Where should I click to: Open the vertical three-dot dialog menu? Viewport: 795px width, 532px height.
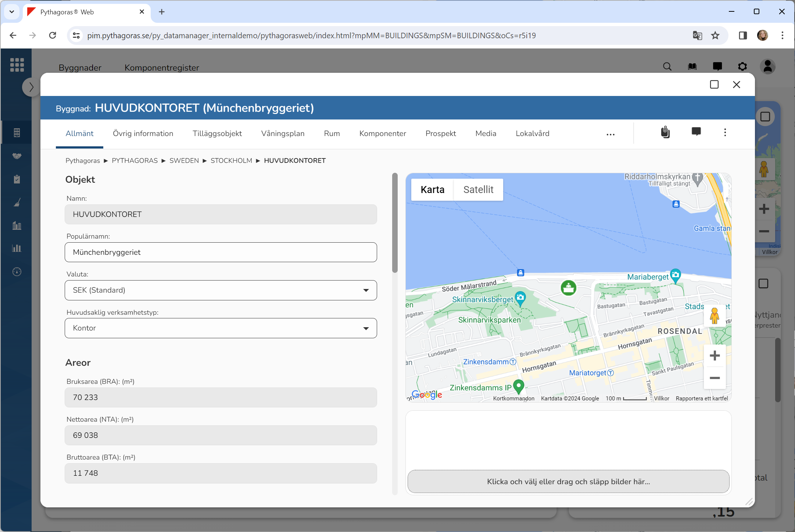[x=725, y=132]
